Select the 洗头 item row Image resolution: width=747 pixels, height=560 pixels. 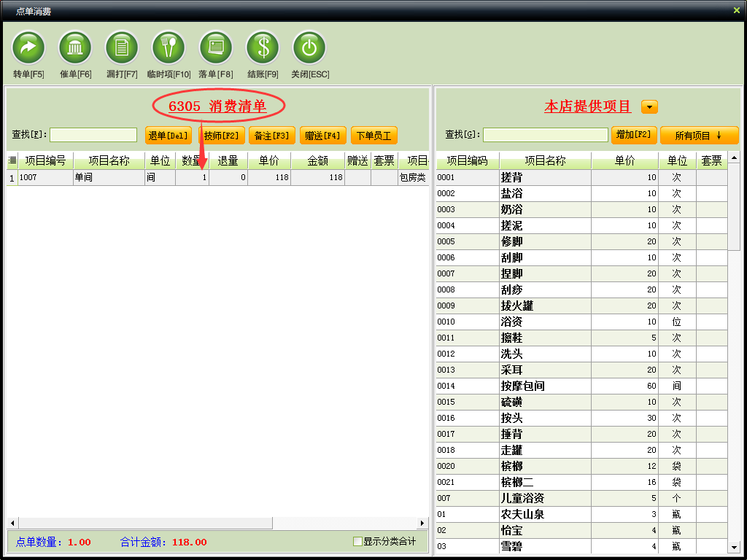pos(581,354)
